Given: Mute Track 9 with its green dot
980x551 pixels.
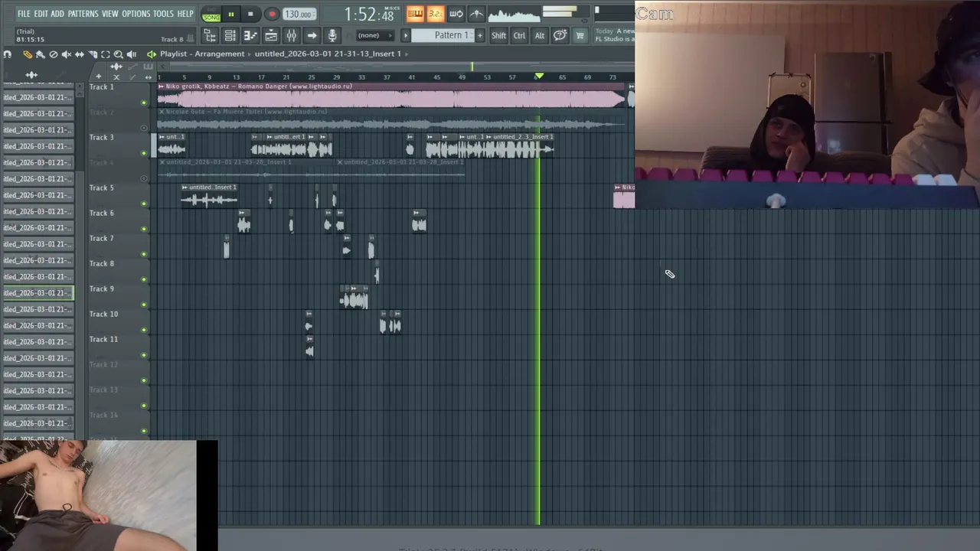Looking at the screenshot, I should tap(144, 305).
